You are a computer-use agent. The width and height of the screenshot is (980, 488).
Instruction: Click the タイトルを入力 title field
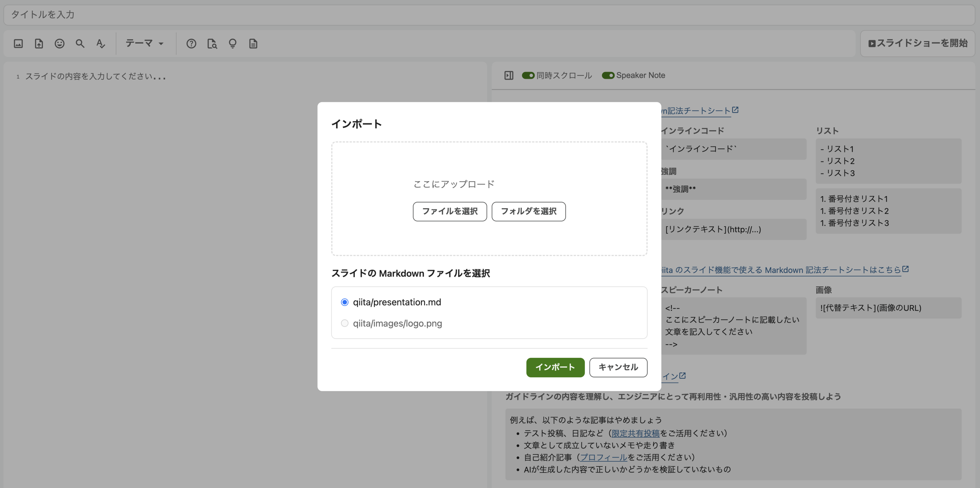489,15
